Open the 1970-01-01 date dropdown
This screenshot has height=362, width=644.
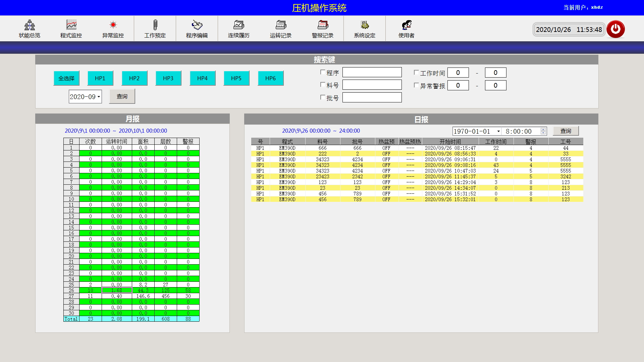point(498,131)
